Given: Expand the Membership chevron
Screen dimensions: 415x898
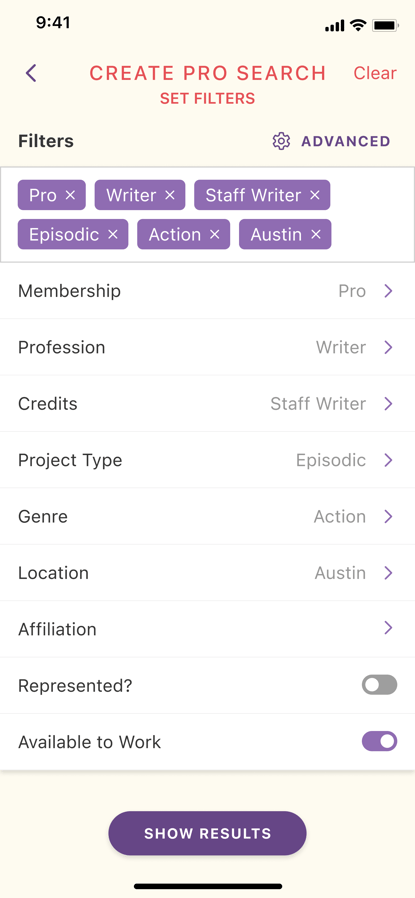Looking at the screenshot, I should [388, 291].
